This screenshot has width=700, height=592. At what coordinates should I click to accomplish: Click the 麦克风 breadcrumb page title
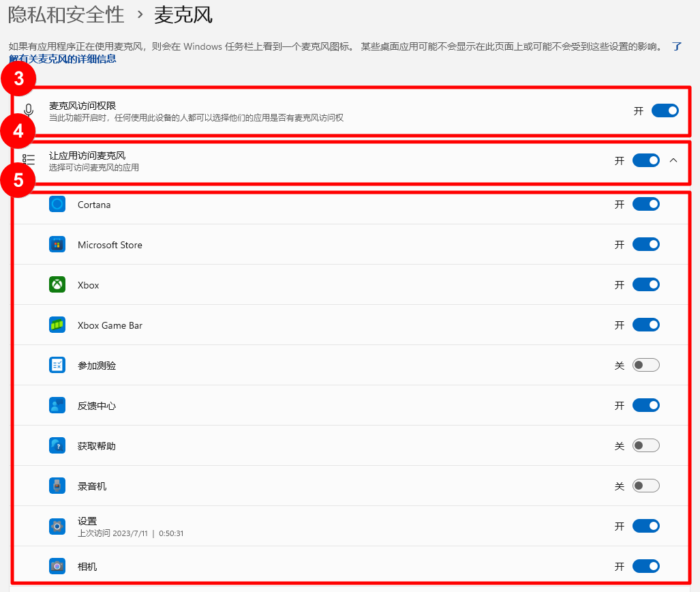[x=183, y=14]
